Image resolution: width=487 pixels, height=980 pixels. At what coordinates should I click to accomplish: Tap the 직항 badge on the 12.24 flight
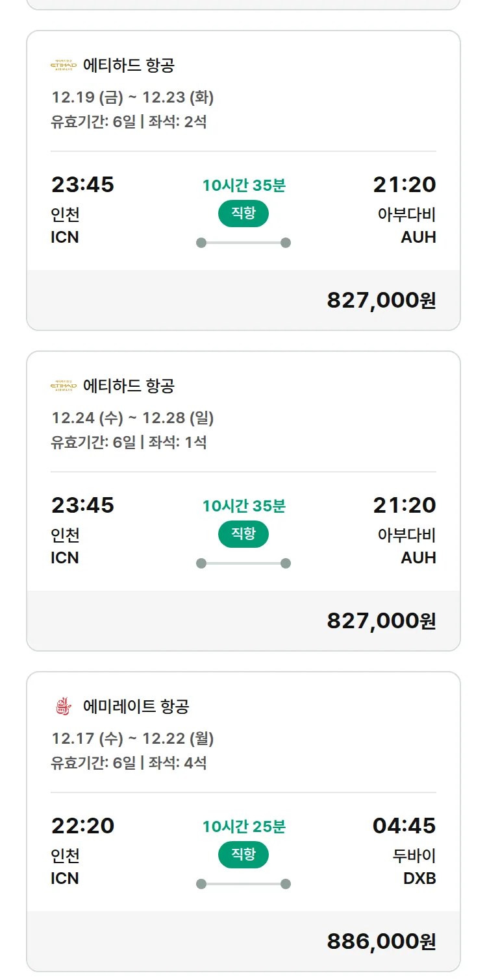pyautogui.click(x=243, y=534)
